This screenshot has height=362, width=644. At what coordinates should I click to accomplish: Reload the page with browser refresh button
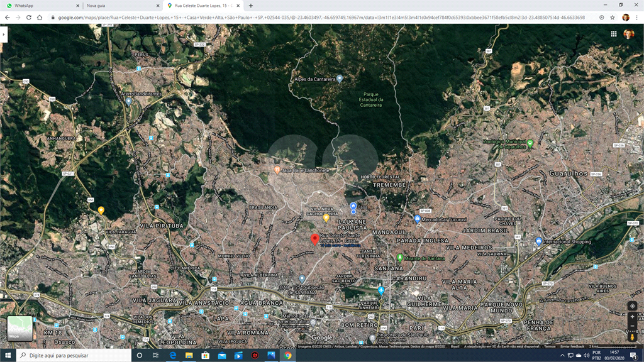coord(29,18)
